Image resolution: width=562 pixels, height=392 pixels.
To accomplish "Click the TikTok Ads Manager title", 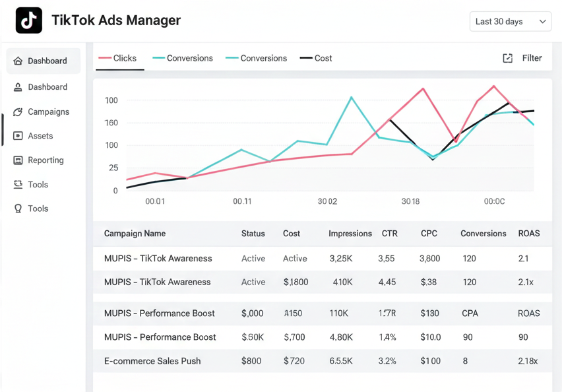I will pyautogui.click(x=116, y=20).
